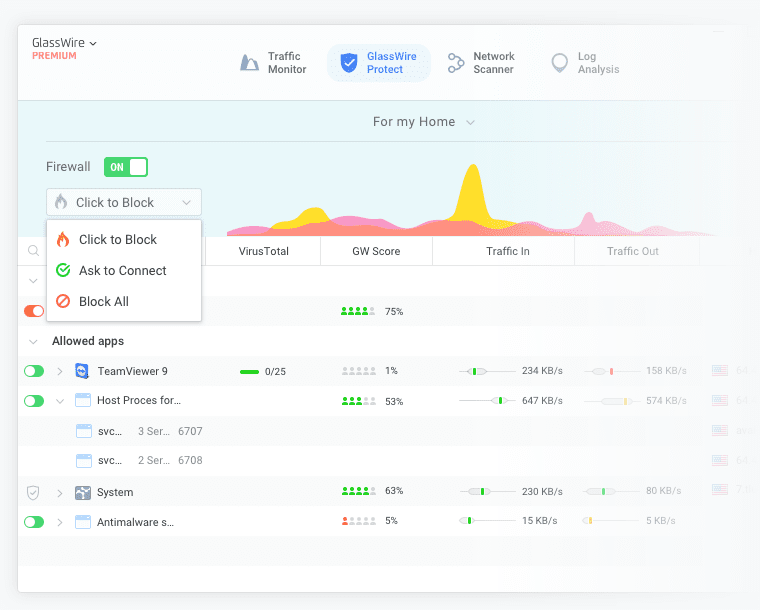The image size is (760, 610).
Task: Open the GlassWire menu dropdown arrow
Action: coord(93,44)
